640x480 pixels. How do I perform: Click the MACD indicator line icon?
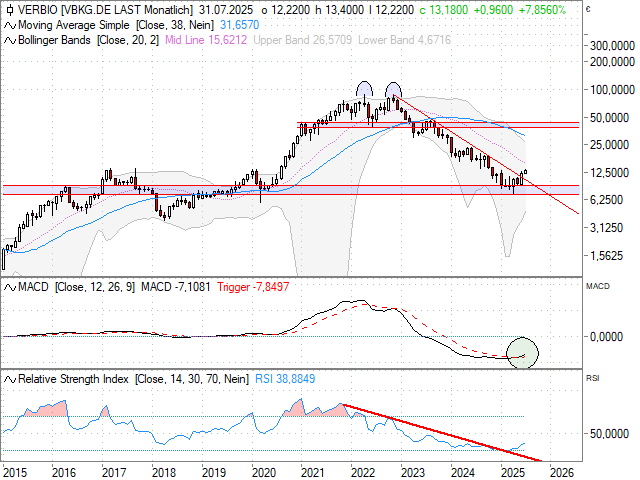[10, 288]
